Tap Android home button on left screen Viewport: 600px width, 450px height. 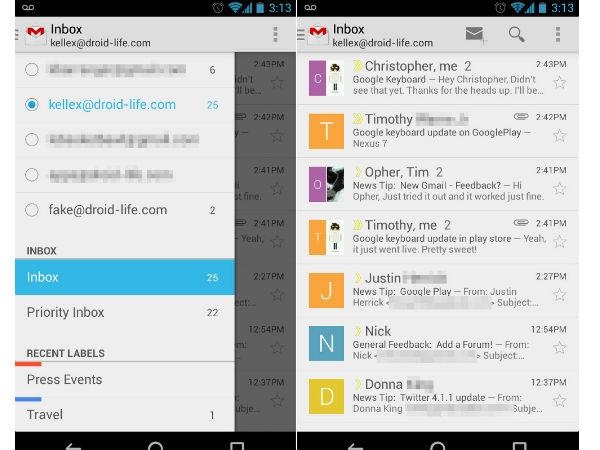tap(155, 445)
